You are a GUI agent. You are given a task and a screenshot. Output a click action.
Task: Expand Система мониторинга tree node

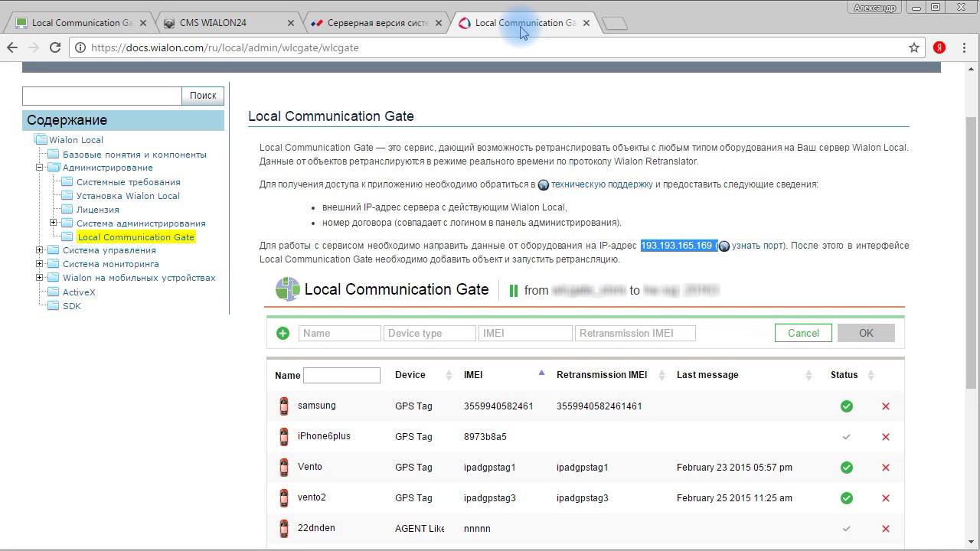point(40,263)
